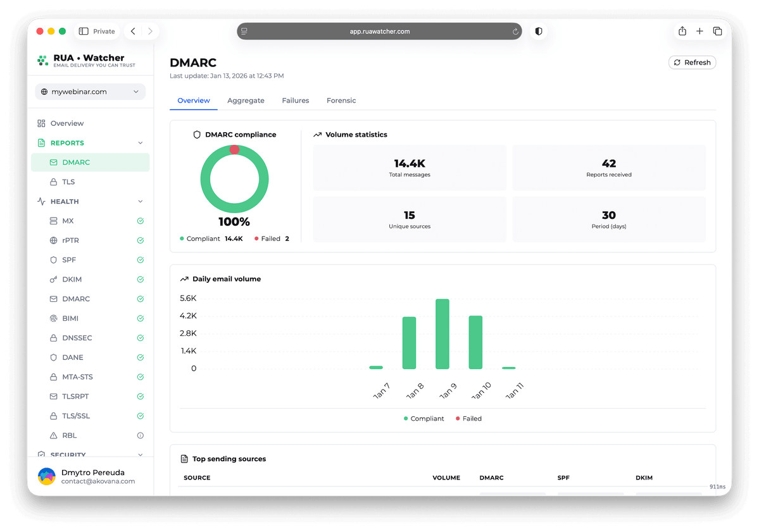Open the DANE health check
The width and height of the screenshot is (759, 532).
(90, 357)
